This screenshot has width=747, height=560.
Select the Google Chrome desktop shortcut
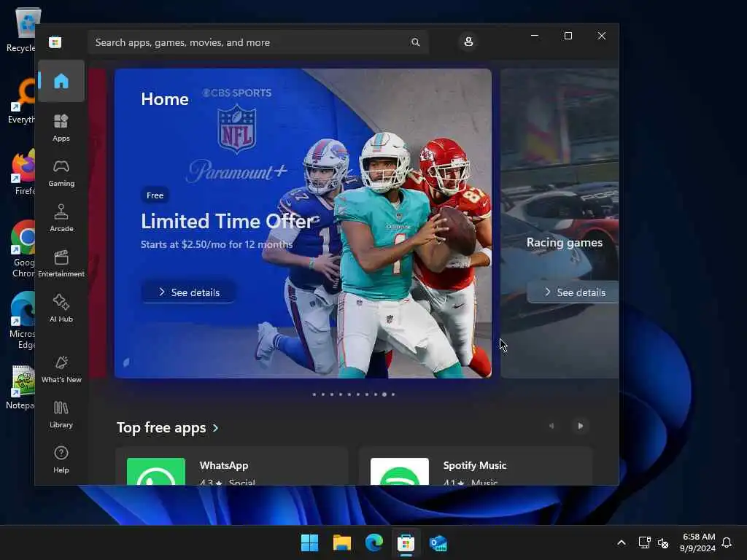[x=21, y=248]
